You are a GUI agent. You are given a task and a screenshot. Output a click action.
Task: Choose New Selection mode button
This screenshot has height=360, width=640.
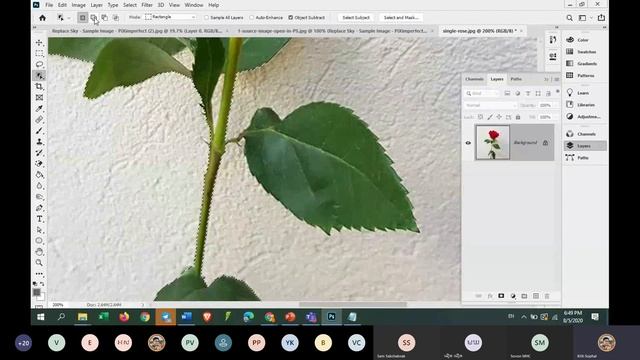82,18
